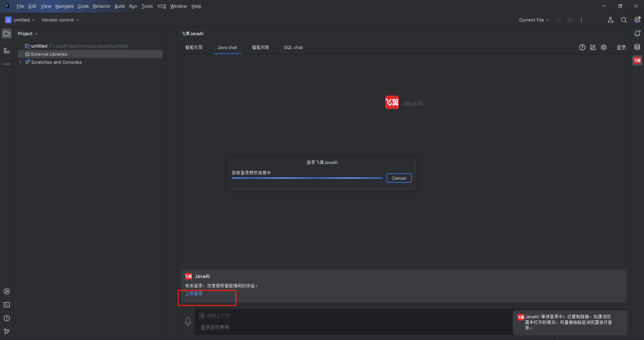
Task: Click the 添加上下文 add context button
Action: pyautogui.click(x=215, y=316)
